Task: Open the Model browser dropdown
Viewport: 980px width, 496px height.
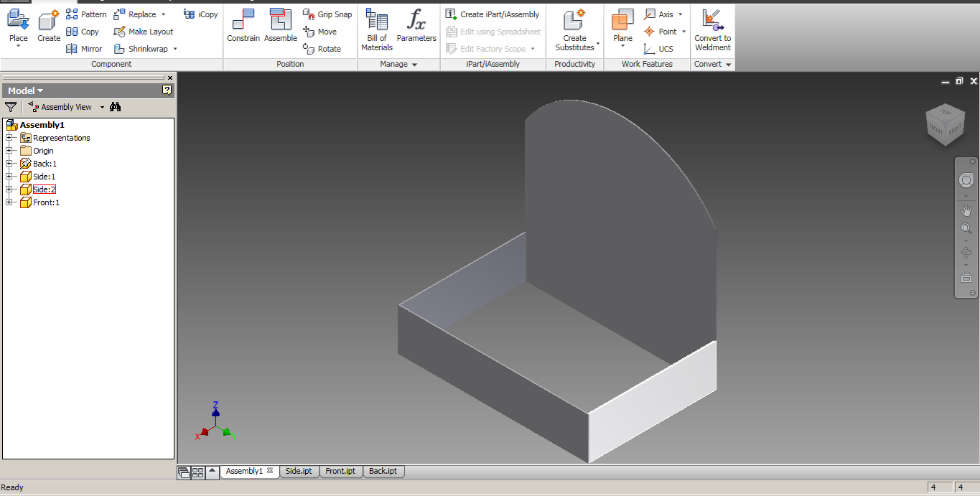Action: click(40, 90)
